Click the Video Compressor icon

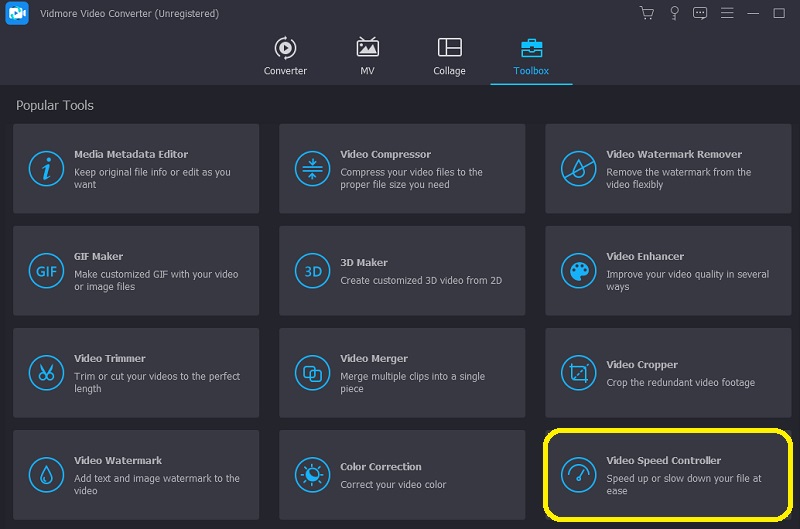click(x=312, y=169)
